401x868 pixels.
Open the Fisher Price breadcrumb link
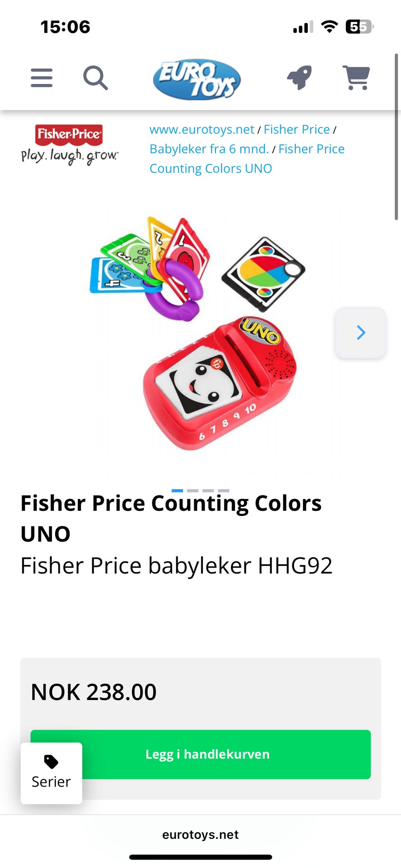point(297,129)
